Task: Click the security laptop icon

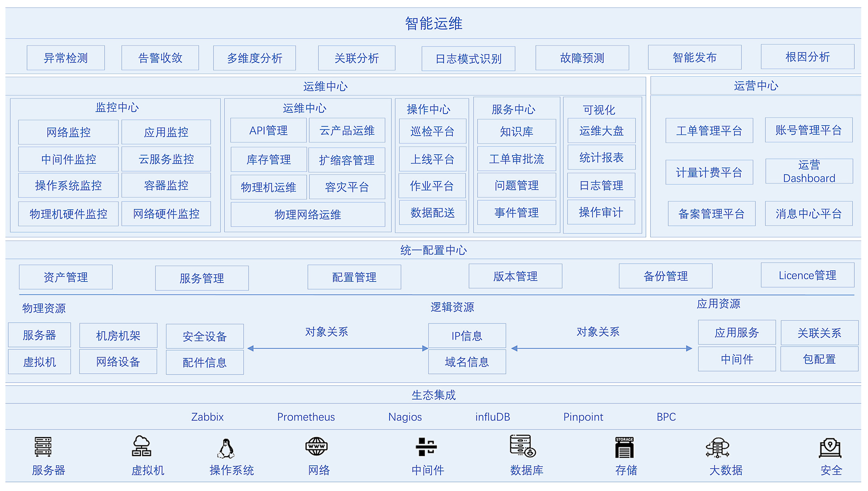Action: [x=830, y=448]
